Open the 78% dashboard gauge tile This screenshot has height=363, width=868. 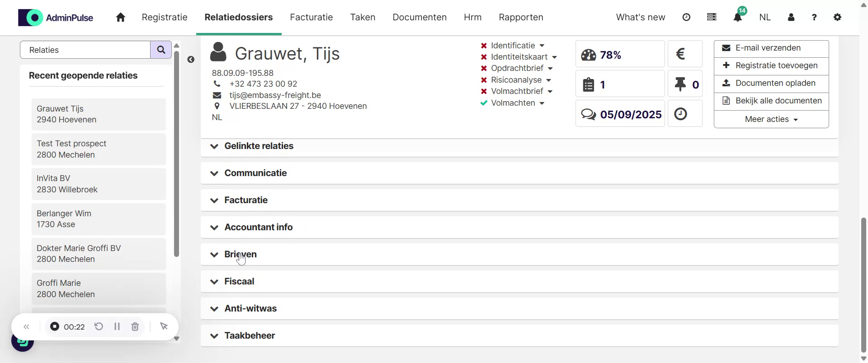coord(620,54)
